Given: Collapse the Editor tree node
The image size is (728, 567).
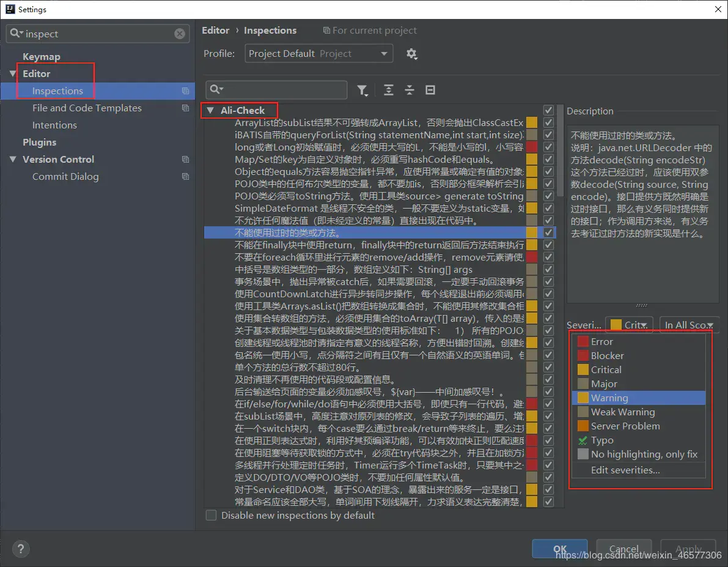Looking at the screenshot, I should click(x=13, y=73).
